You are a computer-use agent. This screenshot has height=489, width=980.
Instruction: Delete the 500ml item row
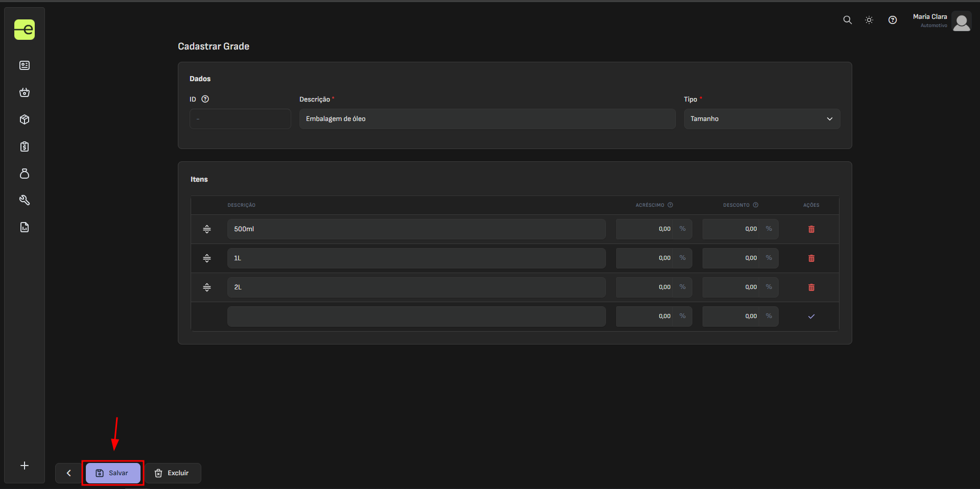[x=811, y=229]
